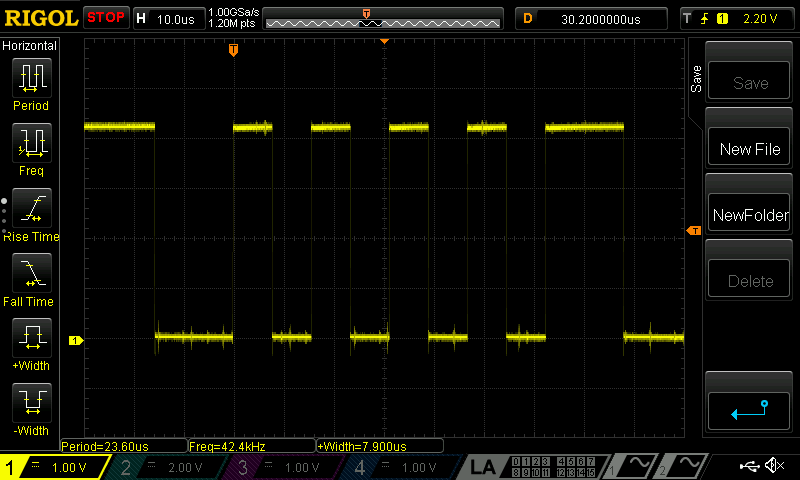Select the -Width measurement icon
Viewport: 800px width, 480px height.
click(x=31, y=403)
